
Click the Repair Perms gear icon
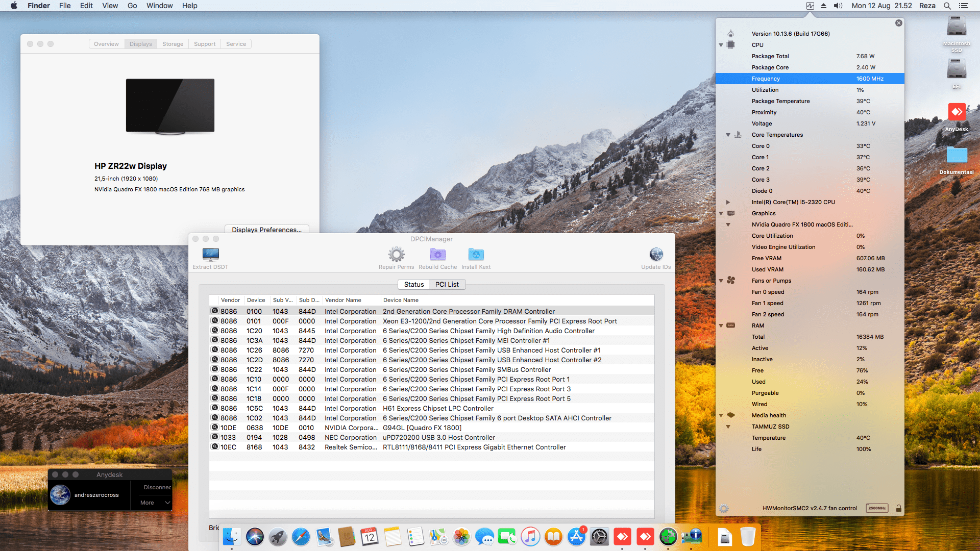pyautogui.click(x=396, y=255)
